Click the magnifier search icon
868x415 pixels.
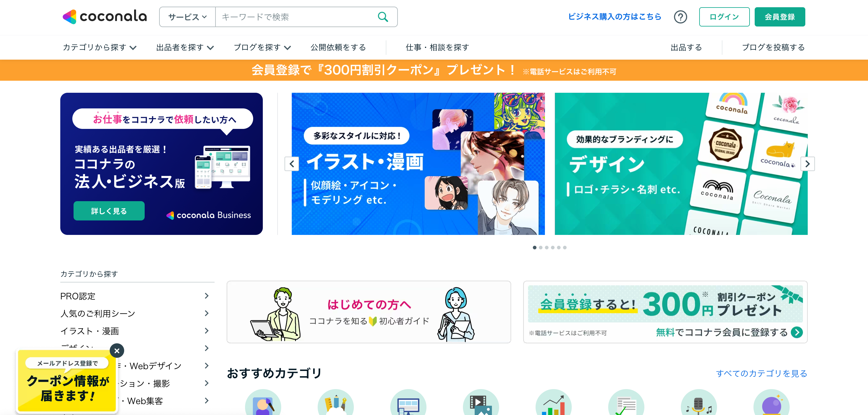[382, 17]
